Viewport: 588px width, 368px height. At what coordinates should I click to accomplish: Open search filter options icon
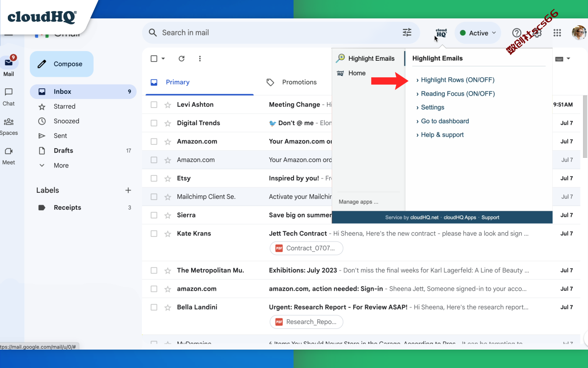(407, 33)
